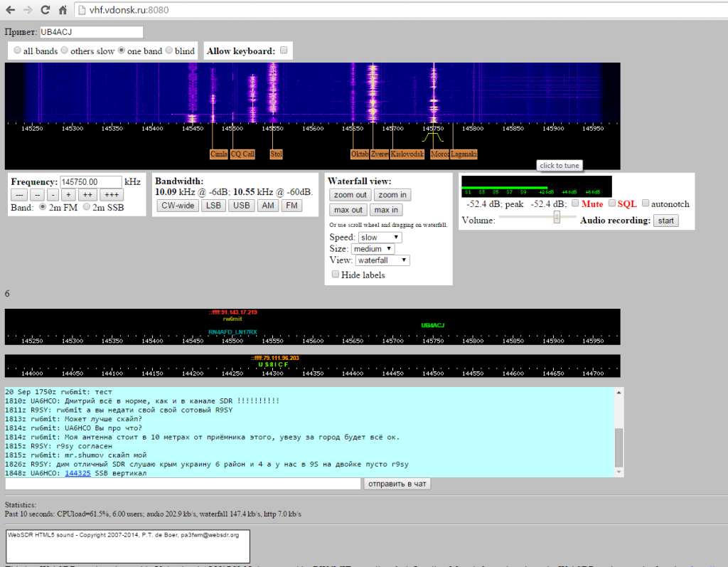Enable the Mute checkbox
728x567 pixels.
coord(575,203)
